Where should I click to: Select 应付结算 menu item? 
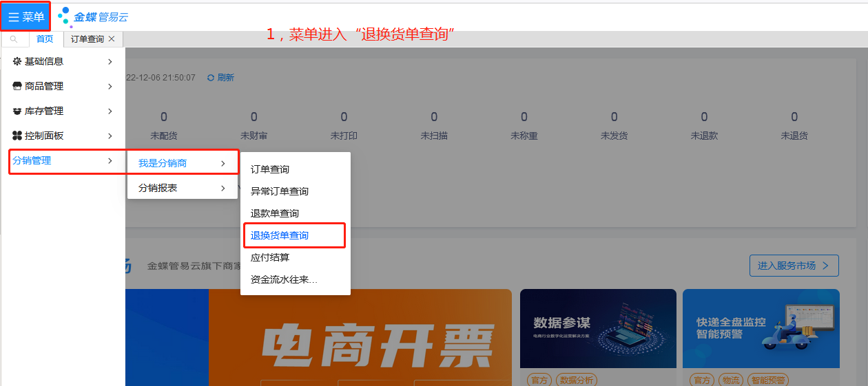(x=270, y=257)
